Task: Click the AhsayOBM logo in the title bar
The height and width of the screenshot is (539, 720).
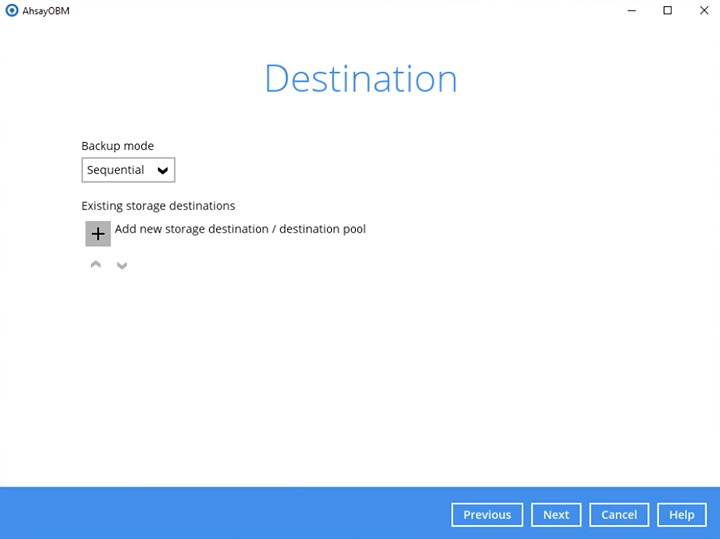Action: [11, 11]
